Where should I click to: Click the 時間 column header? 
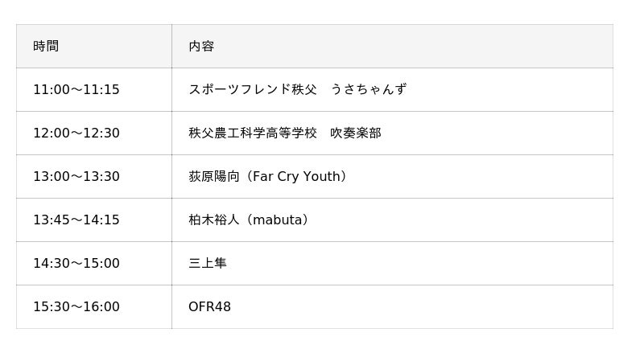coord(46,47)
